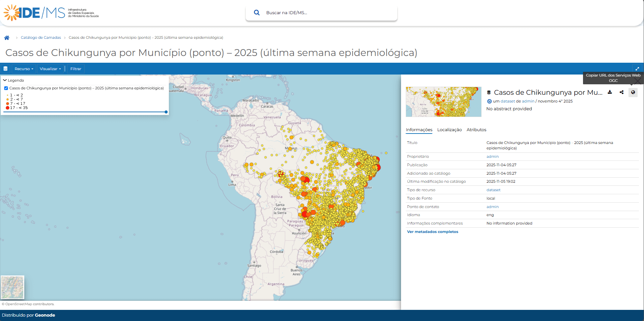Open the Recurso dropdown menu
644x321 pixels.
[x=23, y=68]
